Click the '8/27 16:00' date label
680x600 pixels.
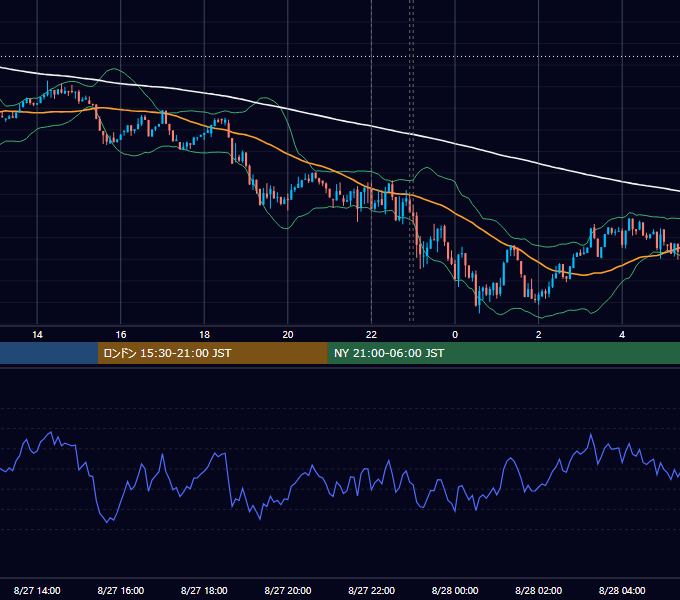(x=121, y=590)
